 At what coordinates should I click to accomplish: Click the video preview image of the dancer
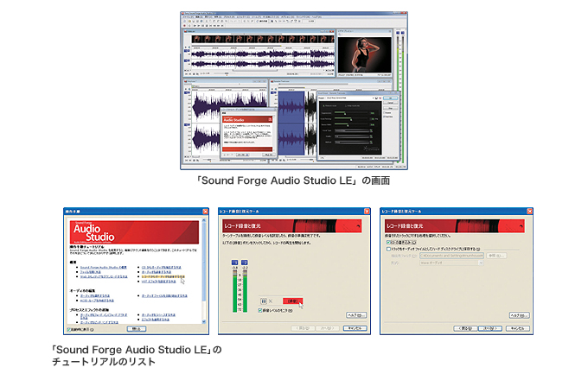(364, 54)
